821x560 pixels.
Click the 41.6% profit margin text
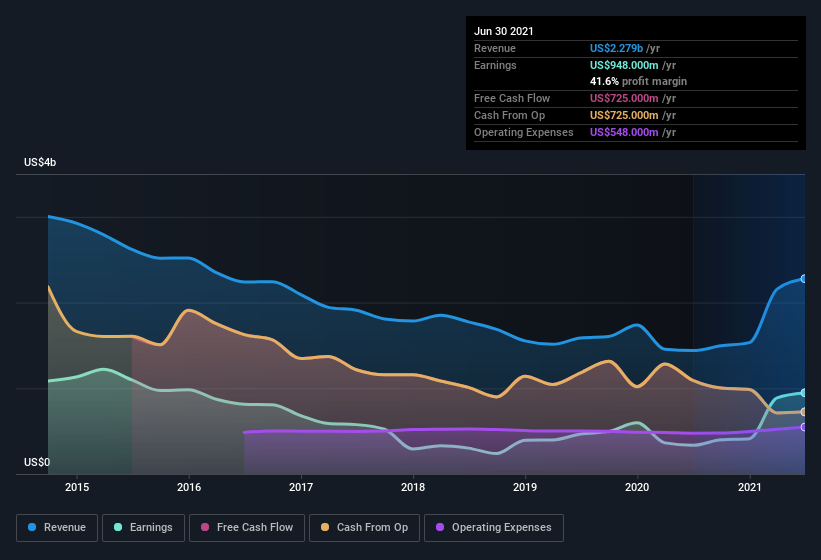(x=638, y=82)
